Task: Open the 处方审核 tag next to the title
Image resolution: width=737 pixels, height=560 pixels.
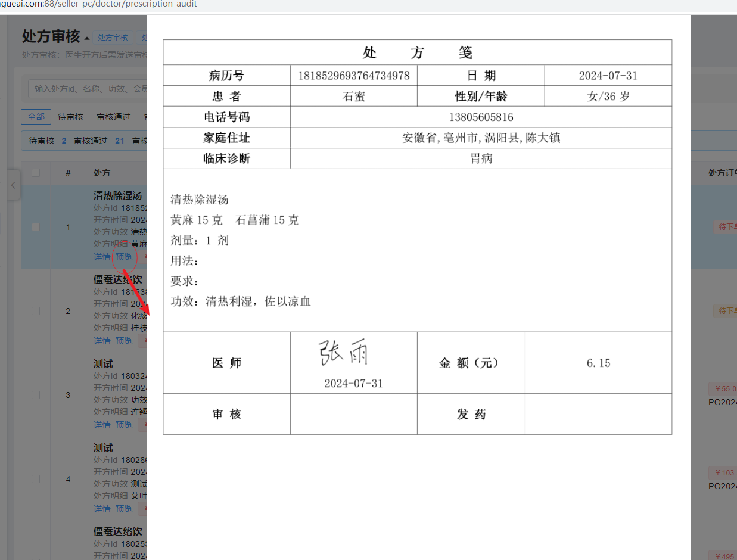Action: pos(113,38)
